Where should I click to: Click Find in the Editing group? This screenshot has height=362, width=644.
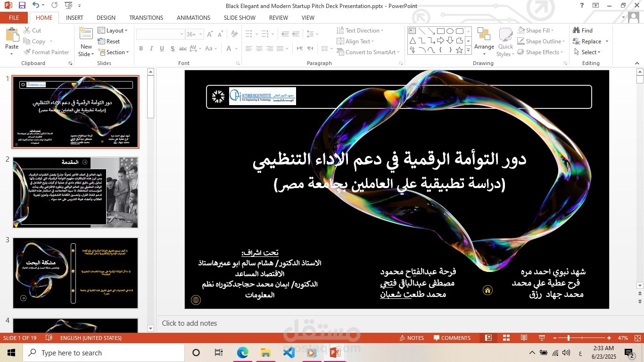583,30
